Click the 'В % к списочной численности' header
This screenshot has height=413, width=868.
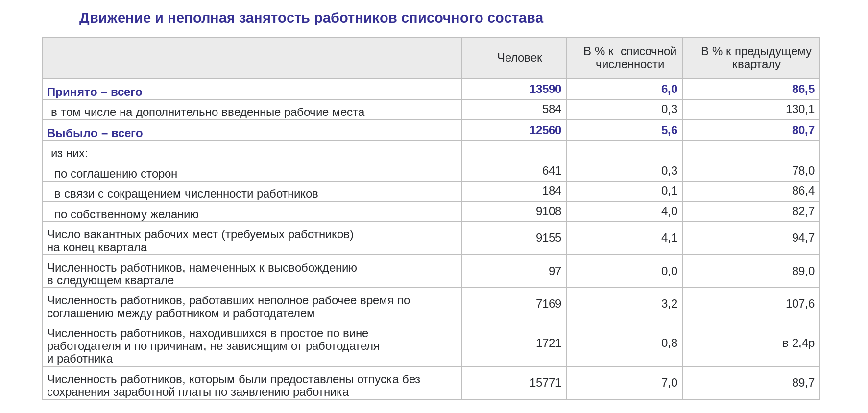[x=629, y=58]
